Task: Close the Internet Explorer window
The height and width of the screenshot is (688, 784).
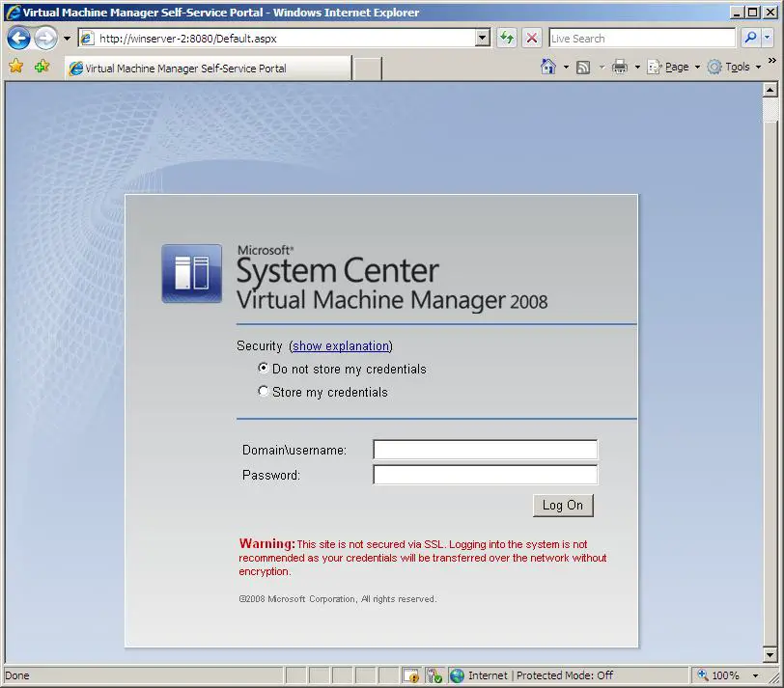Action: [770, 12]
